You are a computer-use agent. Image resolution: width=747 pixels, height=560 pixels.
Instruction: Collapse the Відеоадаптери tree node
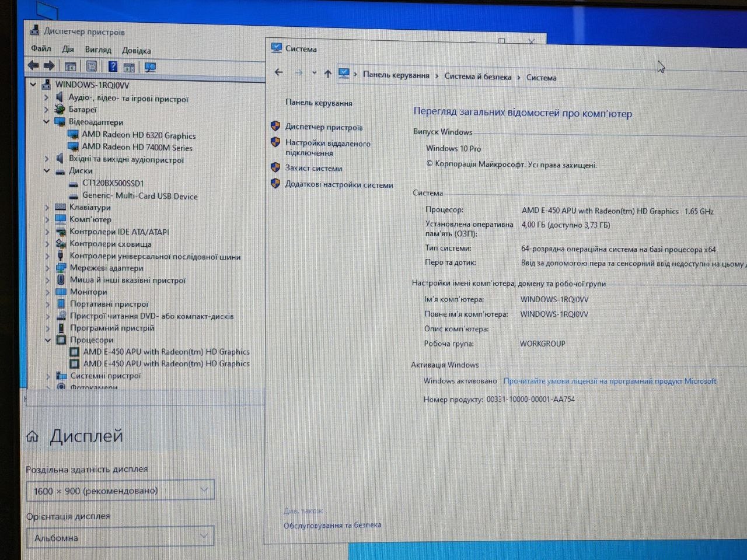(x=46, y=122)
